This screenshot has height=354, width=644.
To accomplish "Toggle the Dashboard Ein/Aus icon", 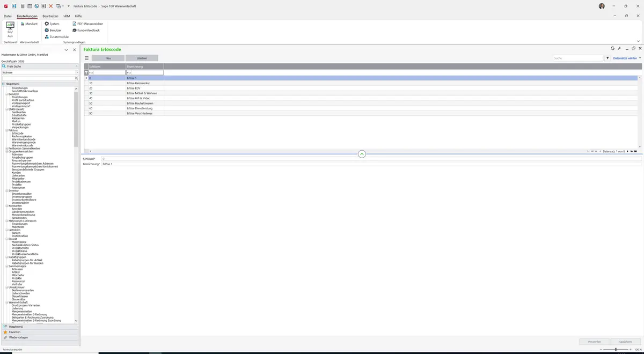I will (x=10, y=29).
